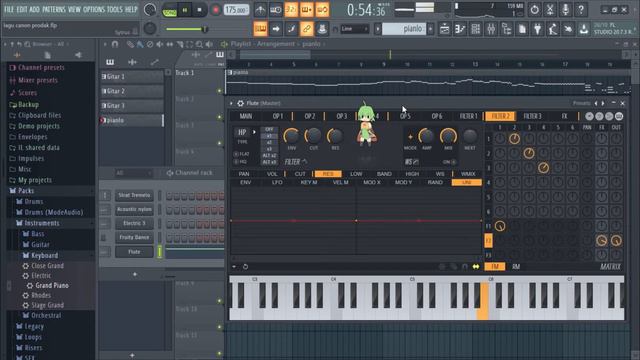Open the PATTERNS menu
Viewport: 640px width, 360px height.
[53, 9]
